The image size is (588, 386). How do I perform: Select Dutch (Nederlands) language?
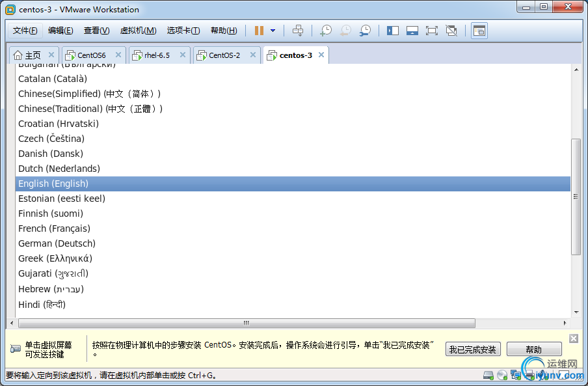point(293,169)
